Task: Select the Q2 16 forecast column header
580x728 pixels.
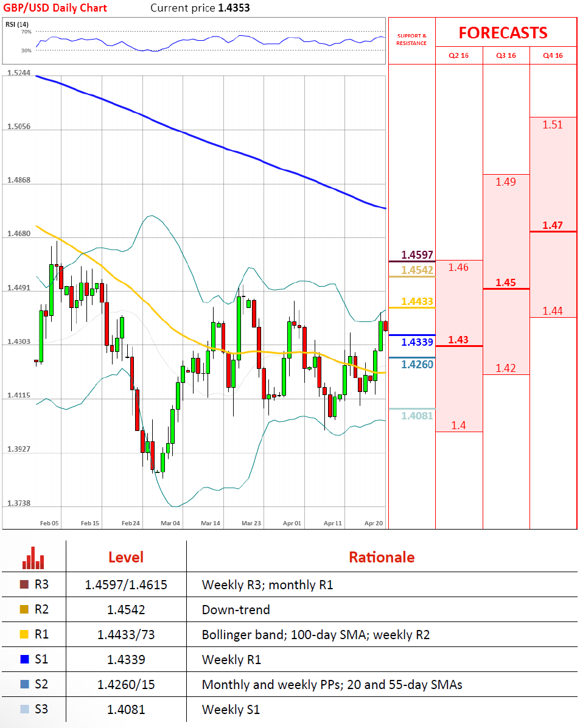Action: pos(458,55)
